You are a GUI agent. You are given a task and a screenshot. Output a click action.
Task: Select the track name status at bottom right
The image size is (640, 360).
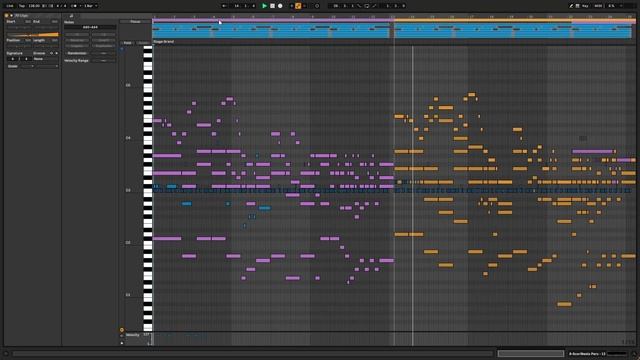(x=587, y=354)
